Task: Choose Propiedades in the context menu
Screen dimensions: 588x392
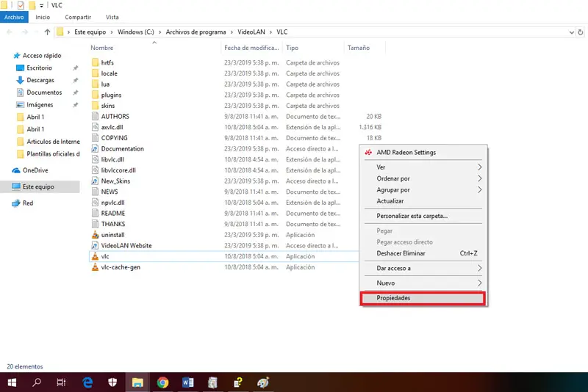Action: point(423,298)
